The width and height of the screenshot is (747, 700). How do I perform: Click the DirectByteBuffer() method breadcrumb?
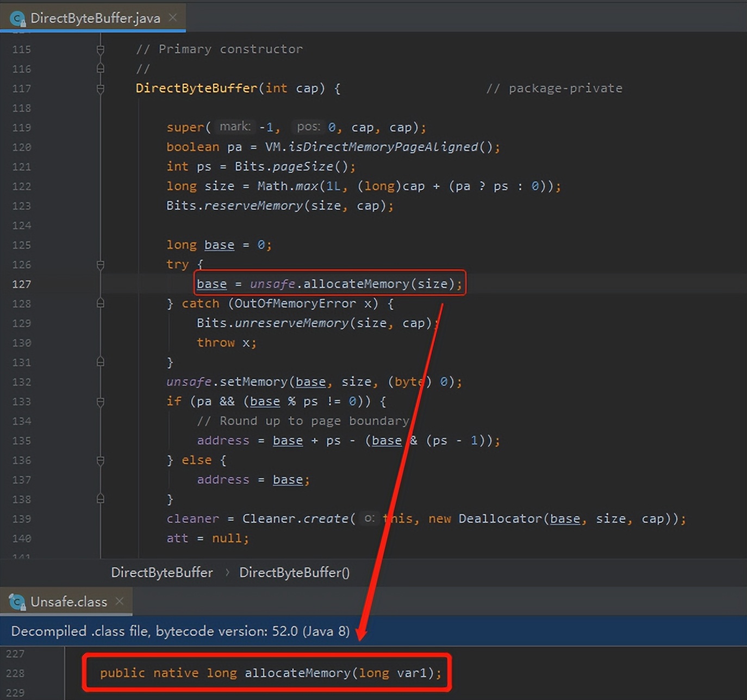[294, 572]
